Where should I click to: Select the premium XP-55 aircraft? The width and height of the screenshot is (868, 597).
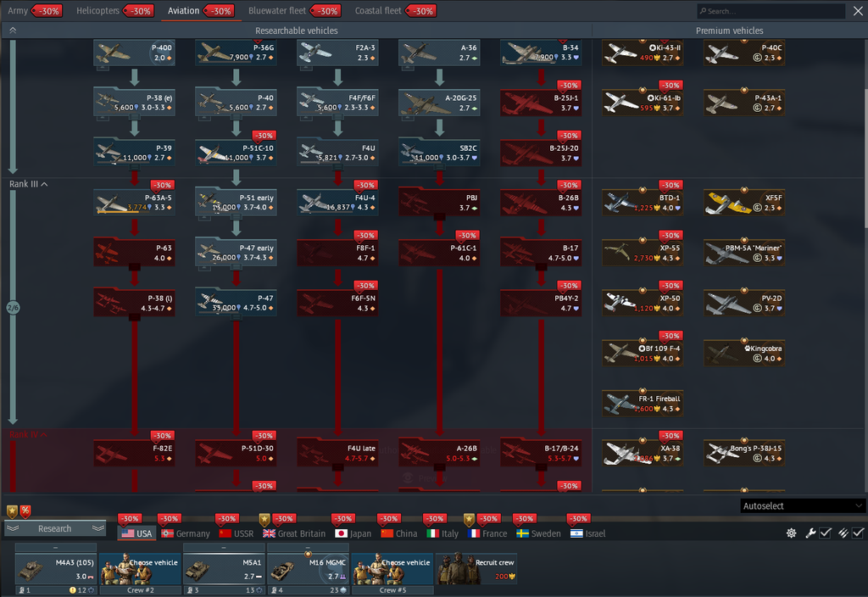pos(643,253)
